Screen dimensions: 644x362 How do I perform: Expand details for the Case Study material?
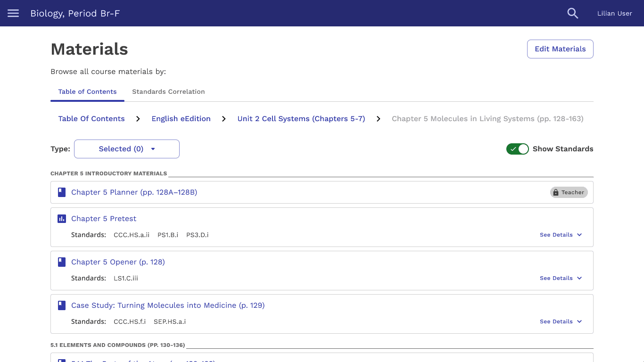[561, 321]
